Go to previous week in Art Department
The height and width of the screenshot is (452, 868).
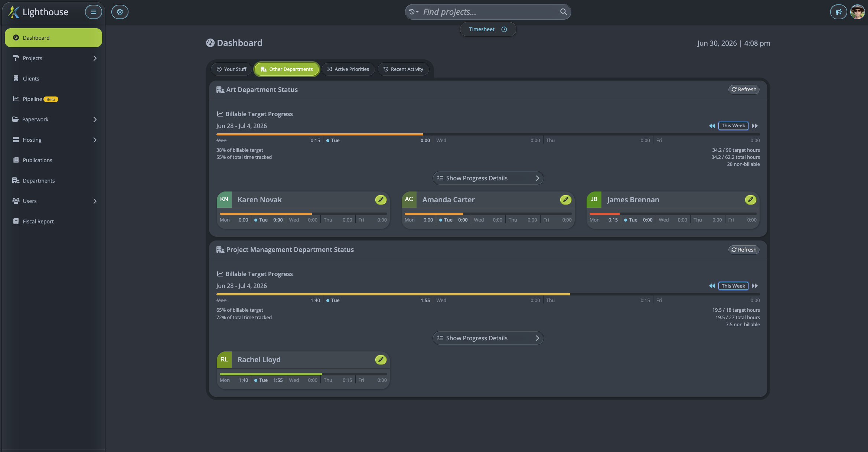[x=712, y=126]
